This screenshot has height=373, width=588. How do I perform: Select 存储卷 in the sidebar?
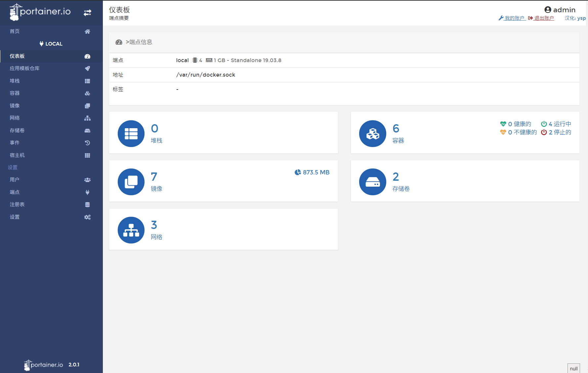(17, 131)
